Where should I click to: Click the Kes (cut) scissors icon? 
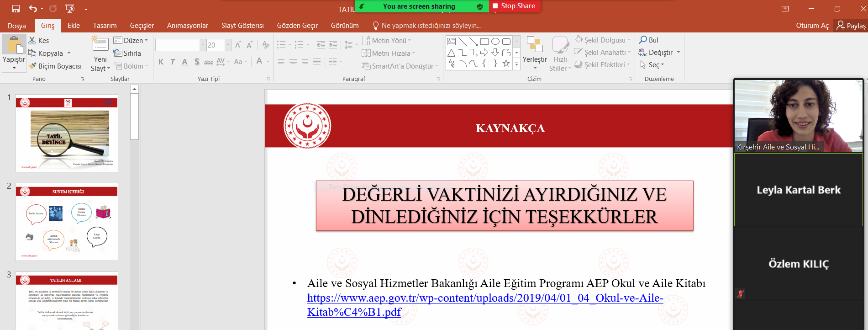(32, 40)
